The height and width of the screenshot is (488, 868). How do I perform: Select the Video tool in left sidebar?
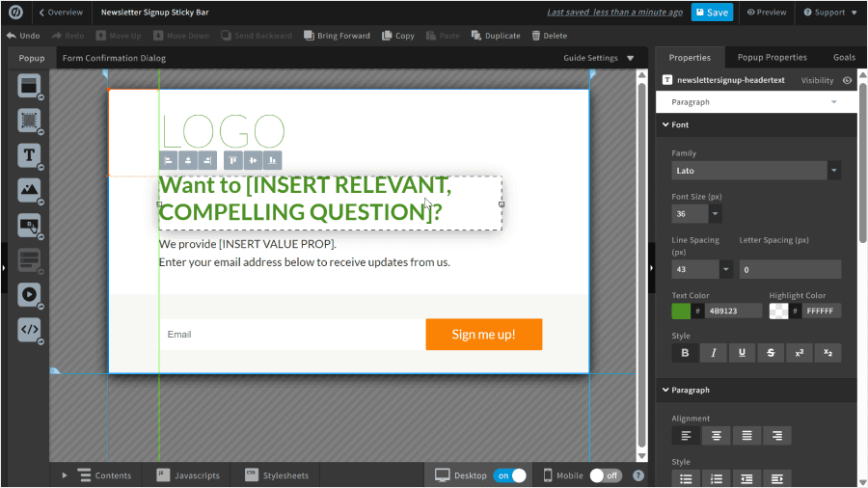pos(29,294)
